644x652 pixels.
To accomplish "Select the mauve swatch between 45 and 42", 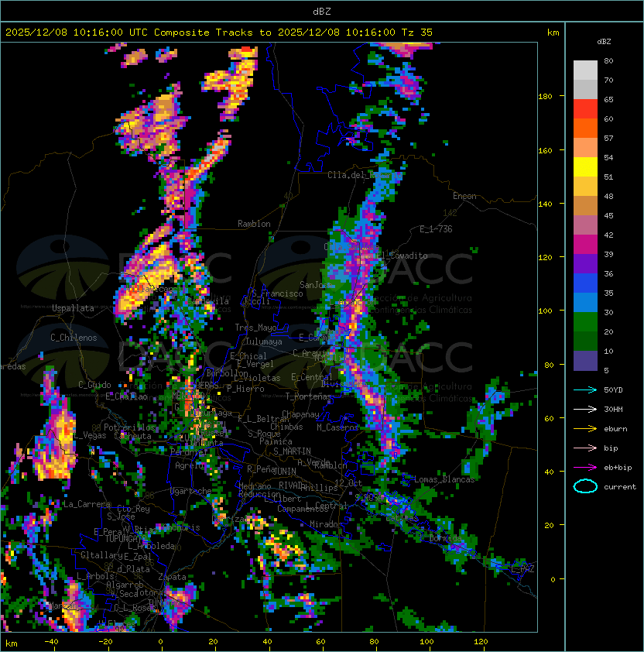I will (x=585, y=225).
